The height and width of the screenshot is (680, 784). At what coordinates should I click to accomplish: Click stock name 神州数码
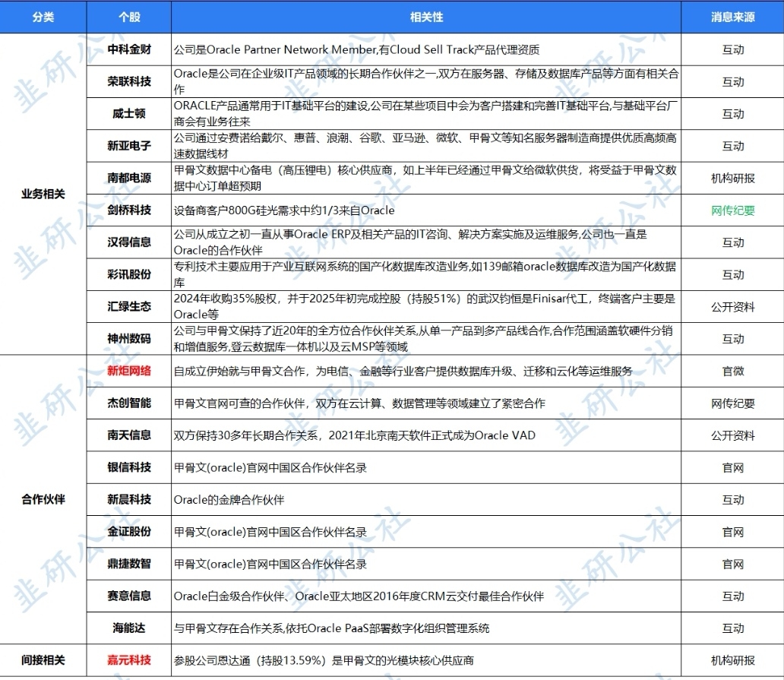pyautogui.click(x=129, y=339)
